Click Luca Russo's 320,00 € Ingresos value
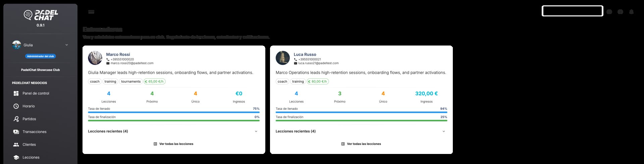The height and width of the screenshot is (164, 644). click(x=426, y=93)
